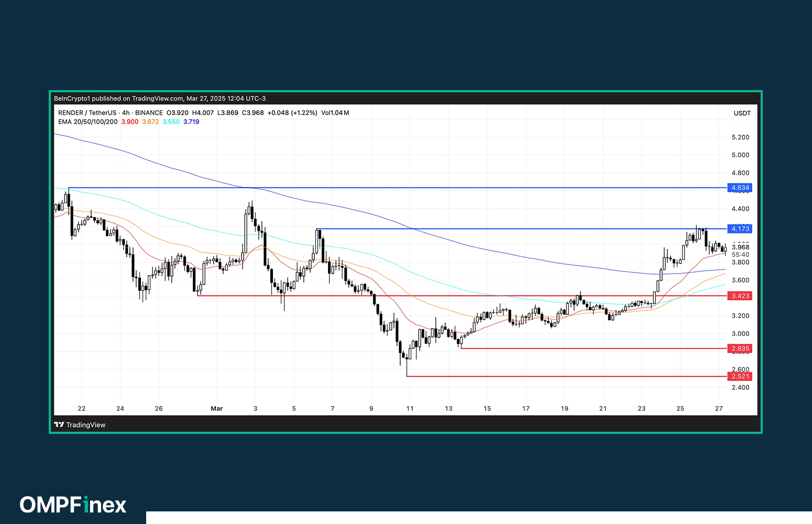Click the Vol 1.04 M volume readout
812x524 pixels.
335,113
